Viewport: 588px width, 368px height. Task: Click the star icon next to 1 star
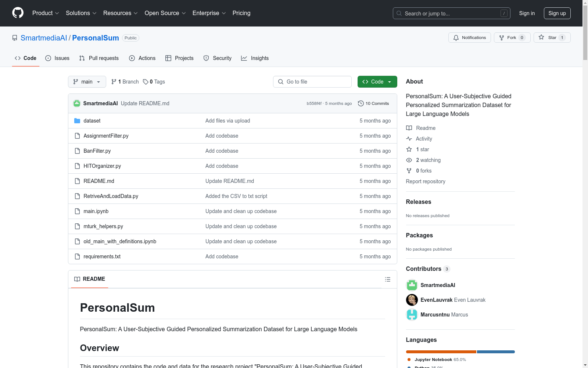coord(409,149)
